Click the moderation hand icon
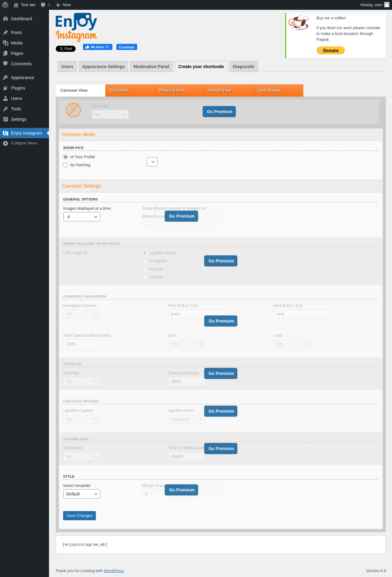 coord(73,110)
